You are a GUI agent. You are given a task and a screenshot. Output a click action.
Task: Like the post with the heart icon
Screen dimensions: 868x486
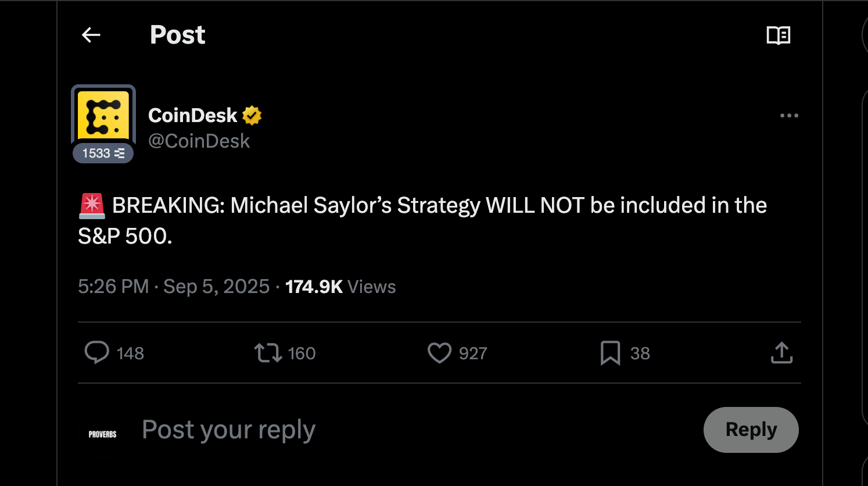click(x=439, y=353)
